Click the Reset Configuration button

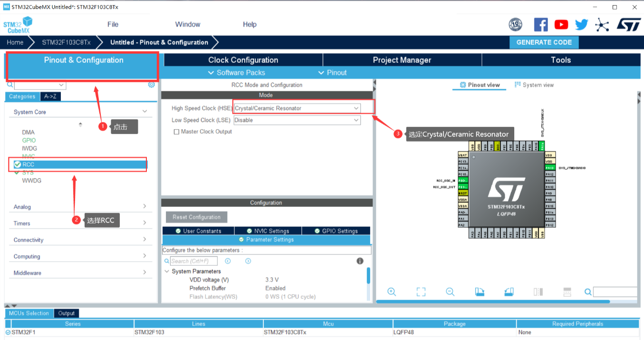pyautogui.click(x=197, y=217)
